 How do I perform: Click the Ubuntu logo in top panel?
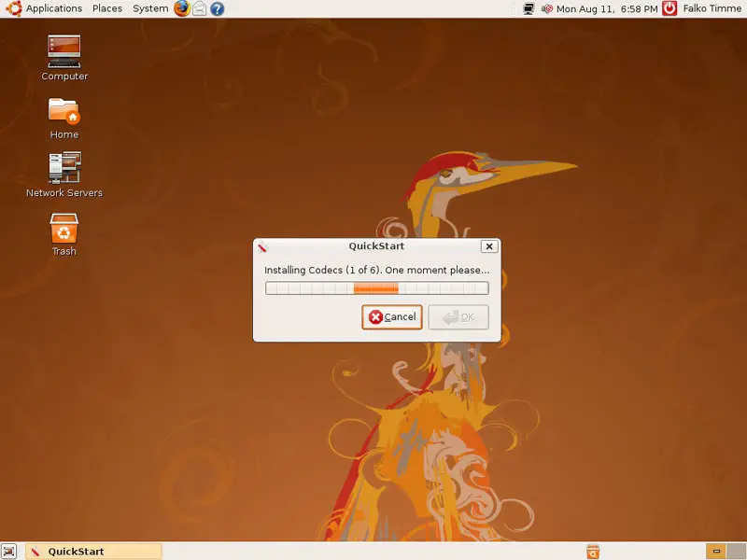coord(14,8)
